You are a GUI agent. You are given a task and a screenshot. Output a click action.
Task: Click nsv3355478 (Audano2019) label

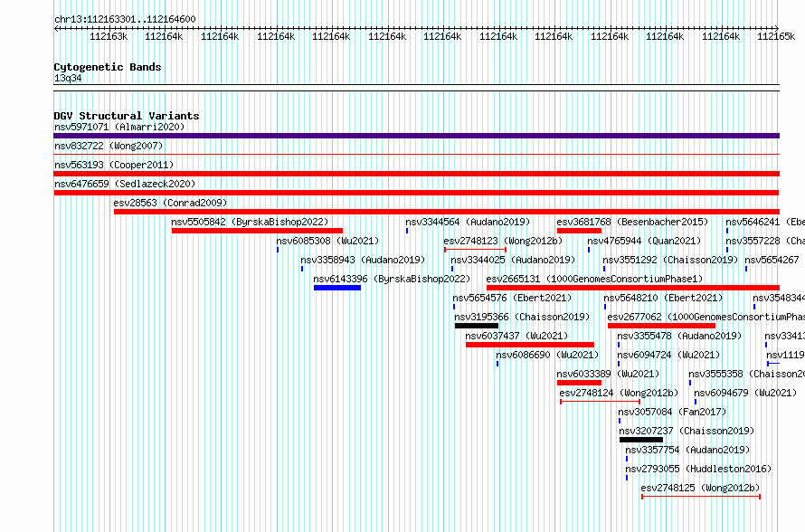click(680, 336)
